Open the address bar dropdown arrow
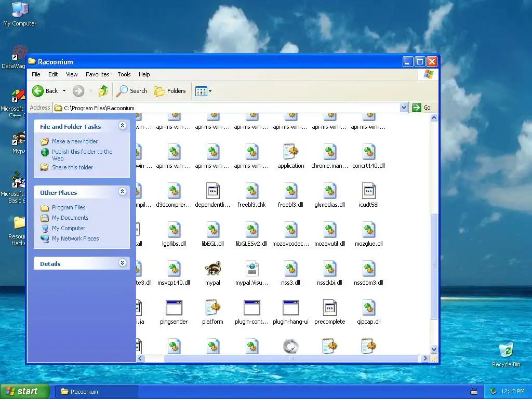Screen dimensions: 532x399 (x=404, y=108)
